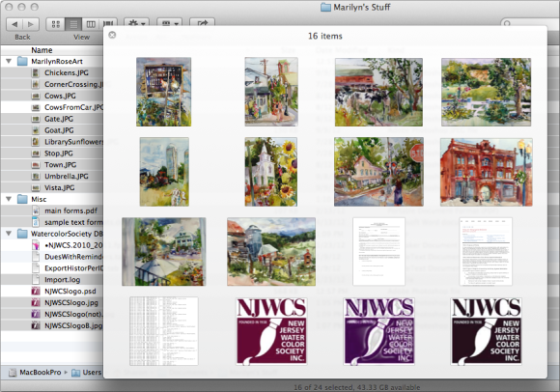Open the main forms document thumbnail

[x=378, y=252]
